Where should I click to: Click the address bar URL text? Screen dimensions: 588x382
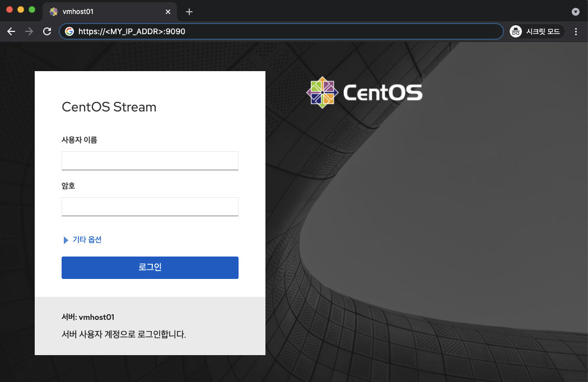tap(132, 31)
